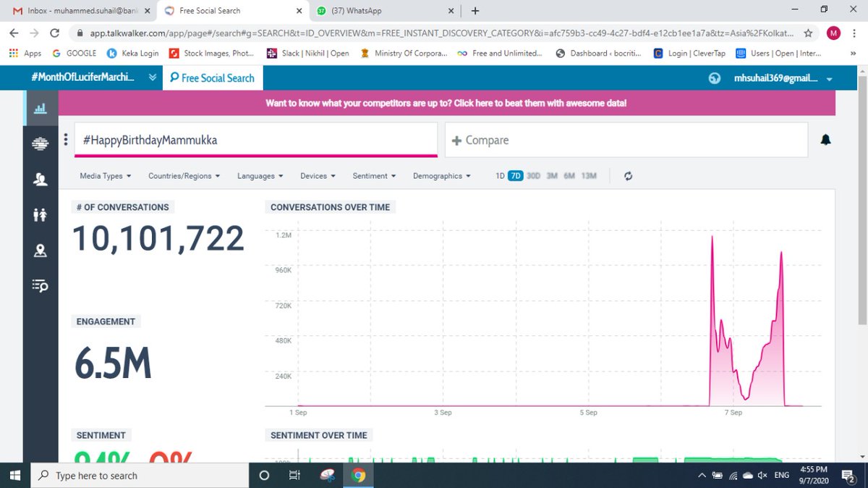
Task: Open the Apps bookmarks grid
Action: pos(25,53)
